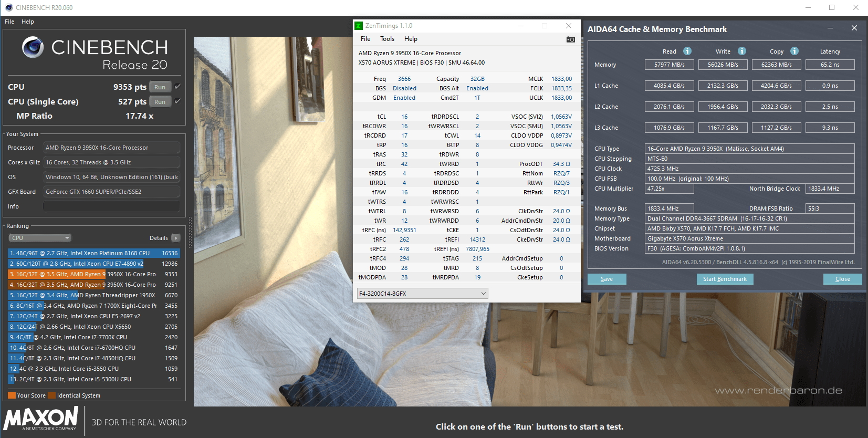Open ZenTimings Tools menu

(x=388, y=39)
